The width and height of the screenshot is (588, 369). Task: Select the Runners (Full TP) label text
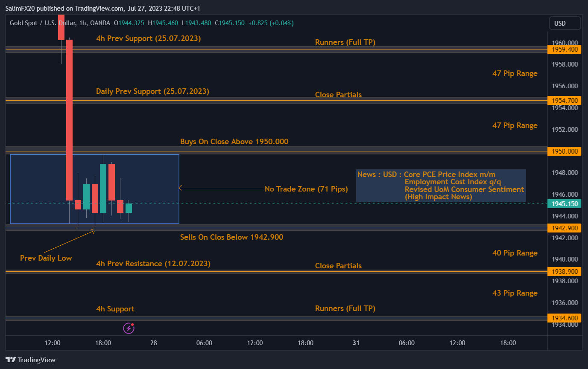pos(345,42)
